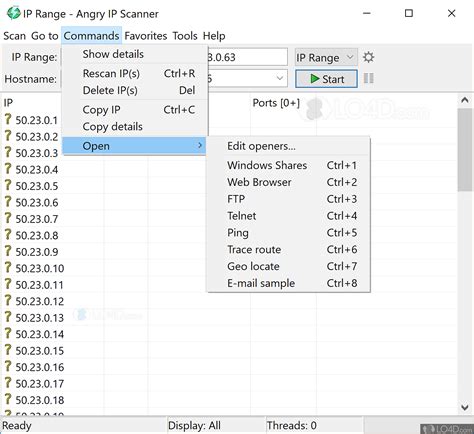The height and width of the screenshot is (434, 474).
Task: Click the Ports [0+] column header
Action: [x=276, y=103]
